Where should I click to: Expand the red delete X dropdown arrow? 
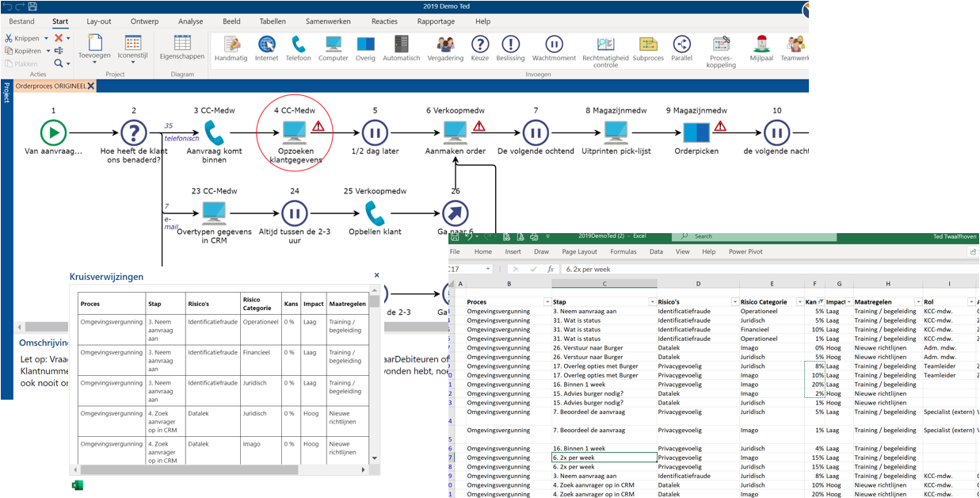68,38
